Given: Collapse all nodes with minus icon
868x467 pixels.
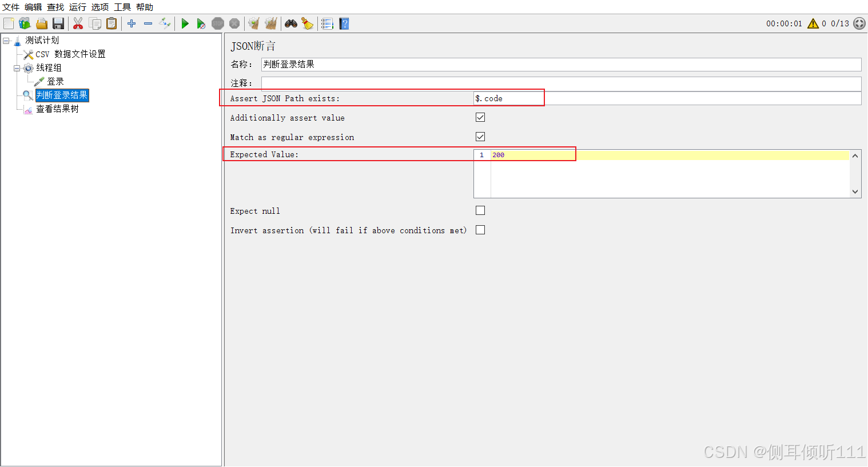Looking at the screenshot, I should (x=148, y=23).
